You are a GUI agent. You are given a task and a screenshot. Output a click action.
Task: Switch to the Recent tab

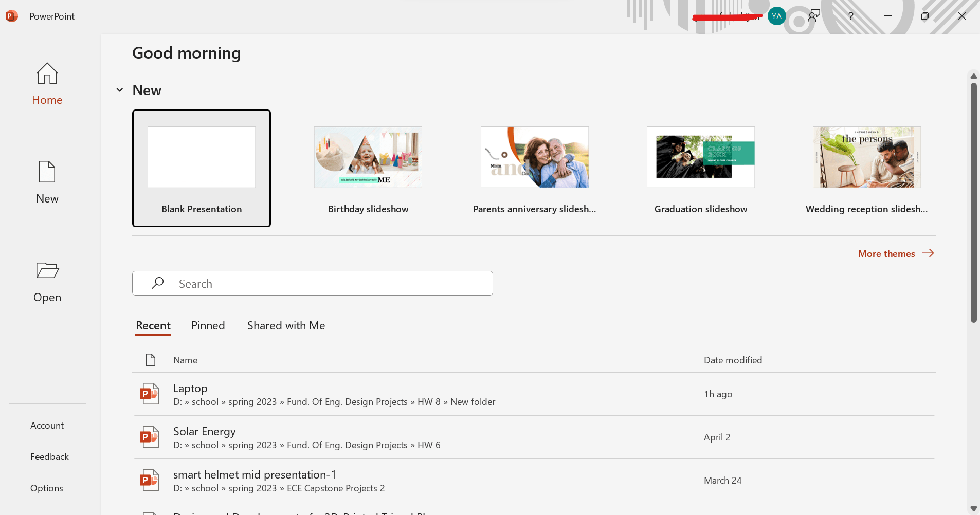(153, 325)
